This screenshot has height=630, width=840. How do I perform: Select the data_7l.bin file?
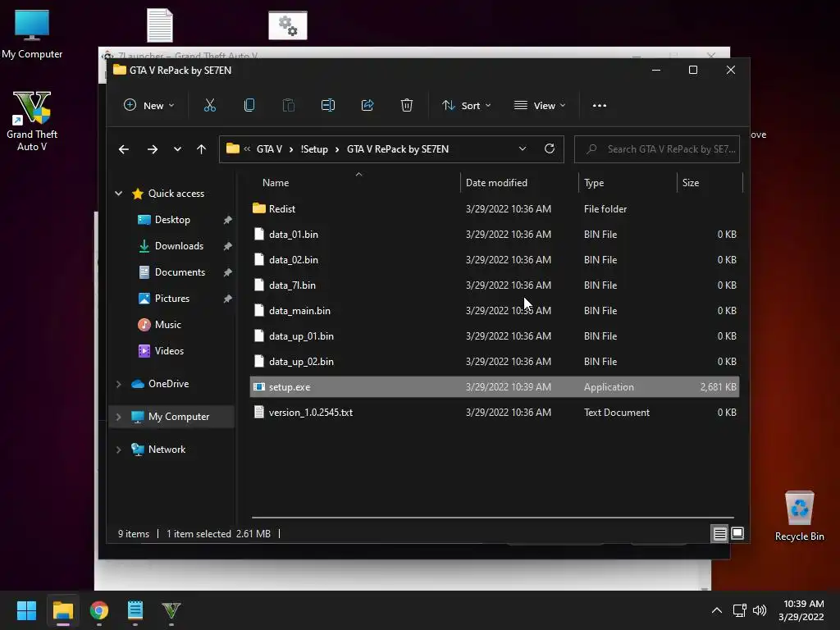[495, 285]
